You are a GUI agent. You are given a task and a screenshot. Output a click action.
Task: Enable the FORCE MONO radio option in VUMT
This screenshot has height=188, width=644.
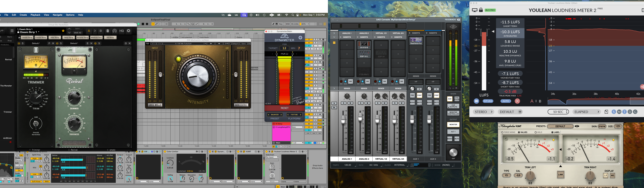pos(502,132)
